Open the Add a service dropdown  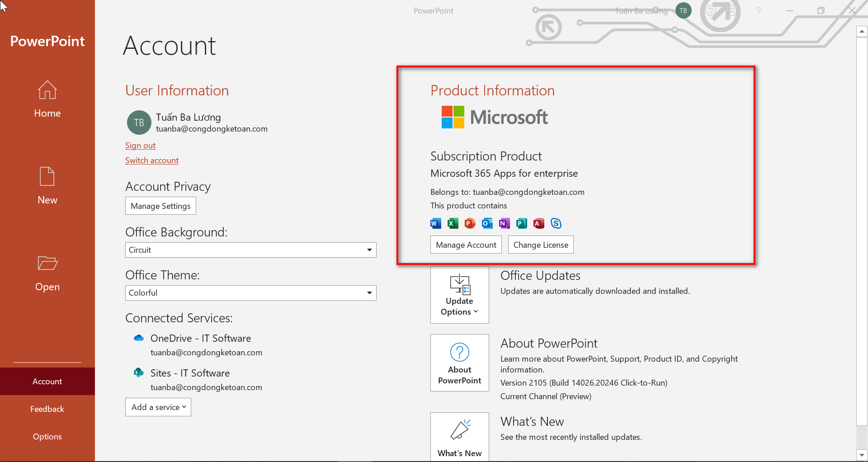pyautogui.click(x=158, y=407)
